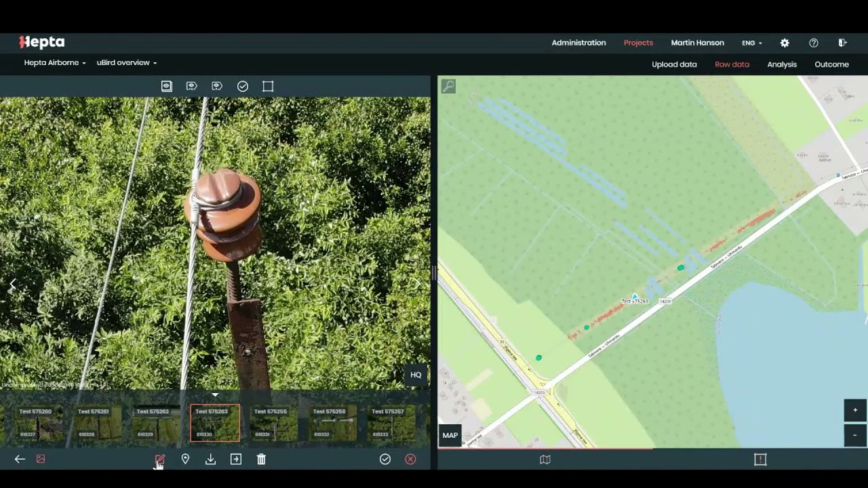Viewport: 868px width, 488px height.
Task: Switch to the Upload data tab
Action: click(674, 64)
